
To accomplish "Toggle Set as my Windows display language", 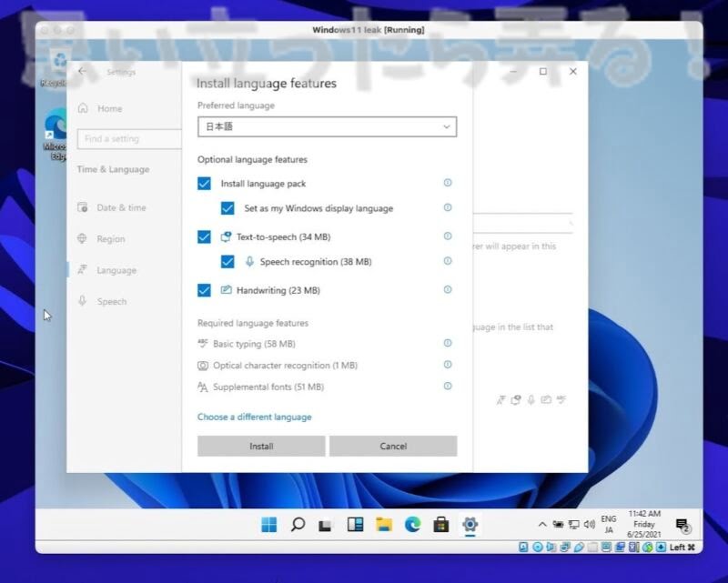I will [x=227, y=208].
